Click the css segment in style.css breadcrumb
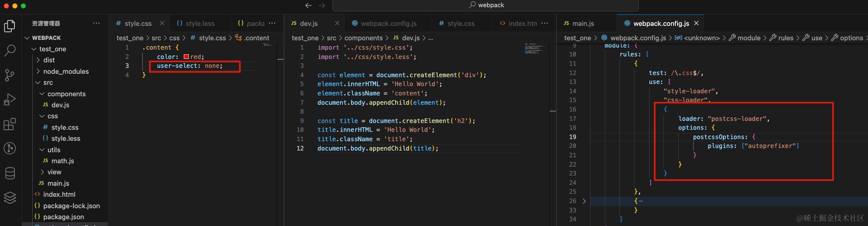Image resolution: width=868 pixels, height=226 pixels. (x=174, y=38)
